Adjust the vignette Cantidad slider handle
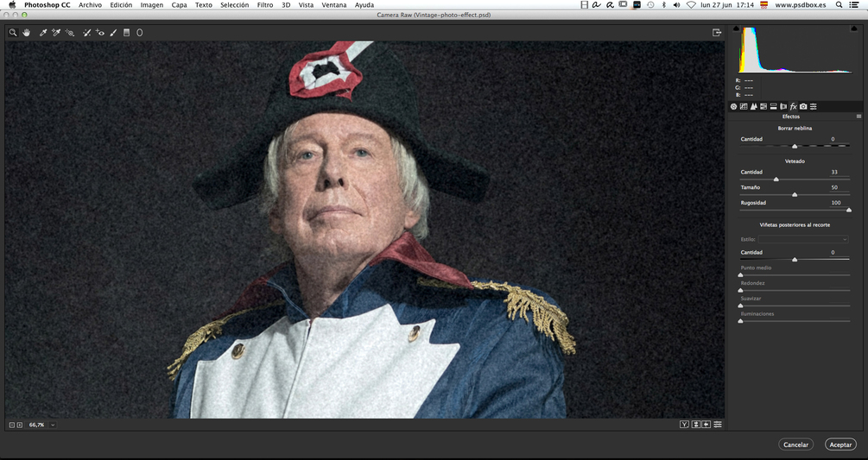 click(795, 259)
